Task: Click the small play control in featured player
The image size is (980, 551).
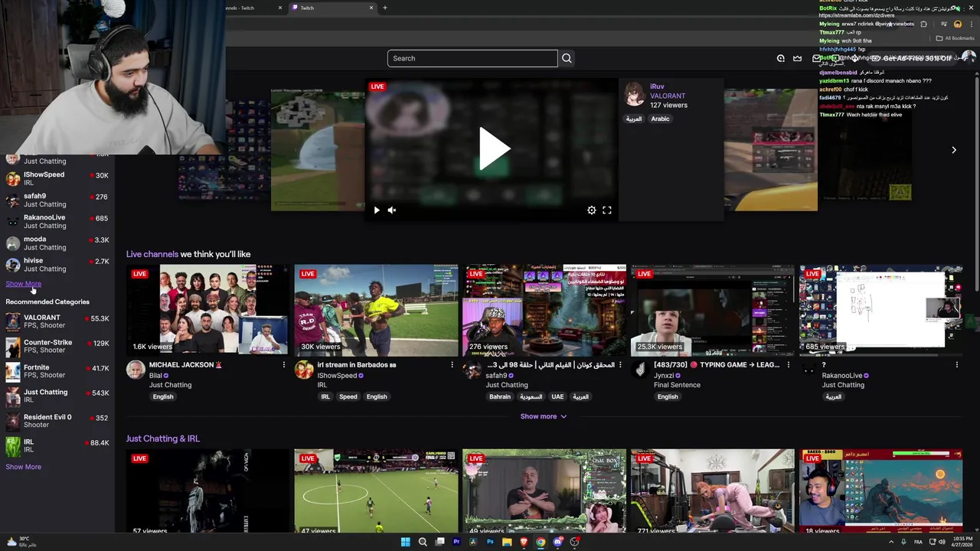Action: [376, 210]
